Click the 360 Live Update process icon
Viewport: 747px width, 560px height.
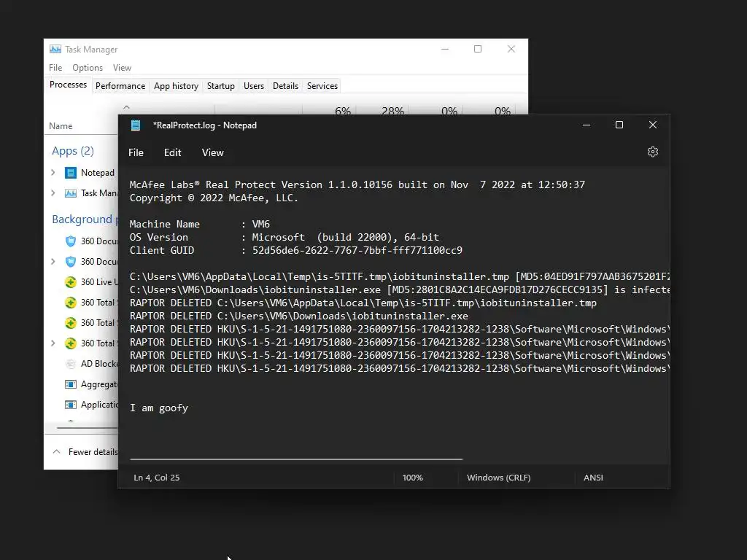[71, 282]
